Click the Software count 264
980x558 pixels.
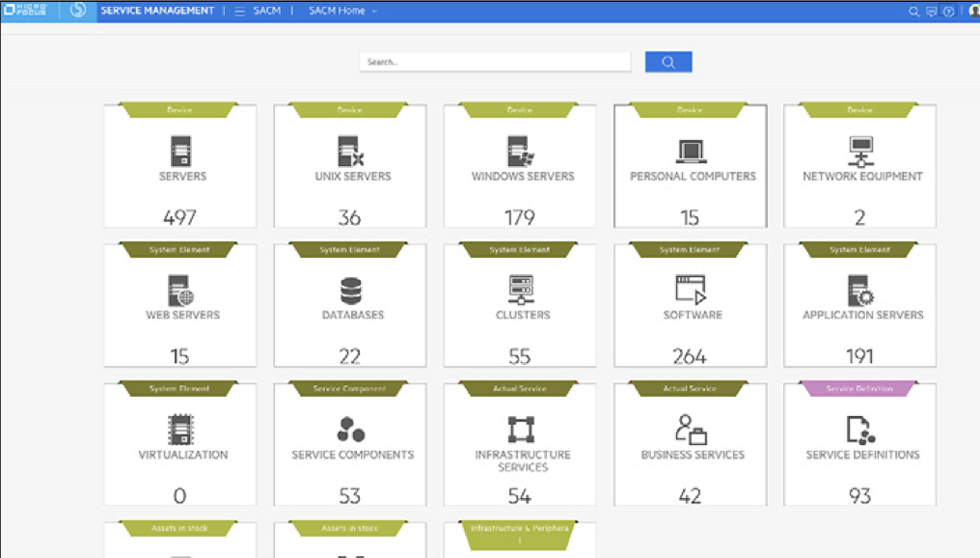[x=690, y=356]
